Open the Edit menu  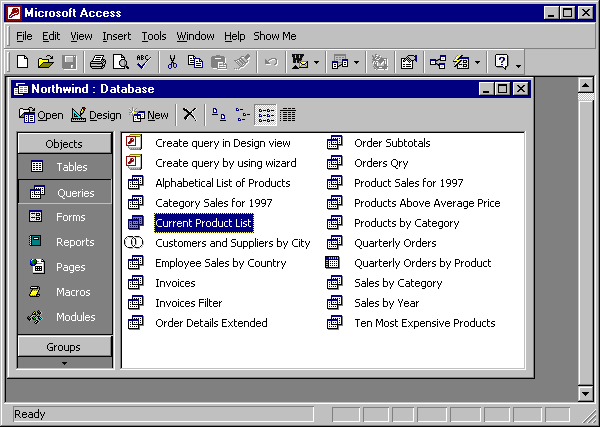(51, 36)
